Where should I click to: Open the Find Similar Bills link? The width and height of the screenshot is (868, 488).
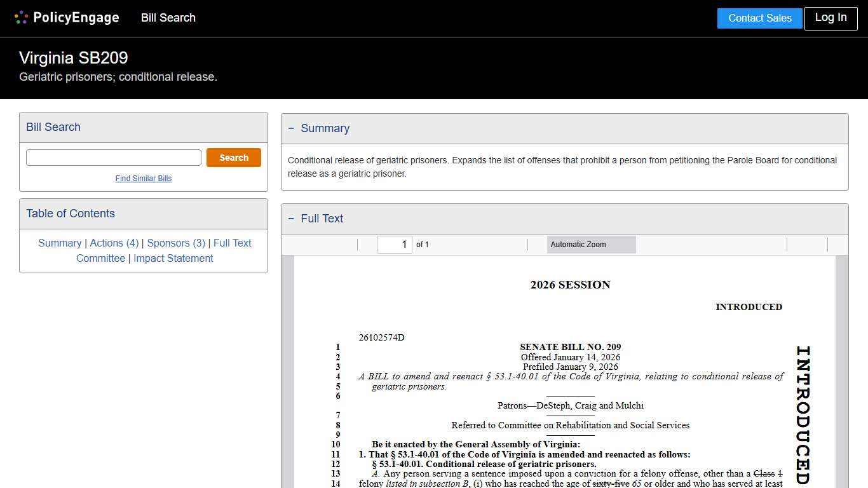click(x=144, y=179)
